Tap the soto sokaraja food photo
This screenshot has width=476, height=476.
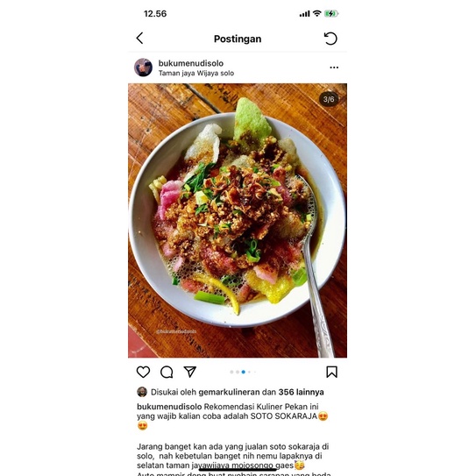point(238,220)
